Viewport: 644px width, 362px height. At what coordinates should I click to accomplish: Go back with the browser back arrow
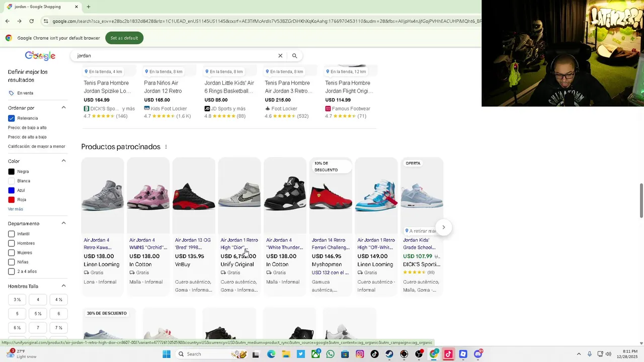tap(7, 21)
